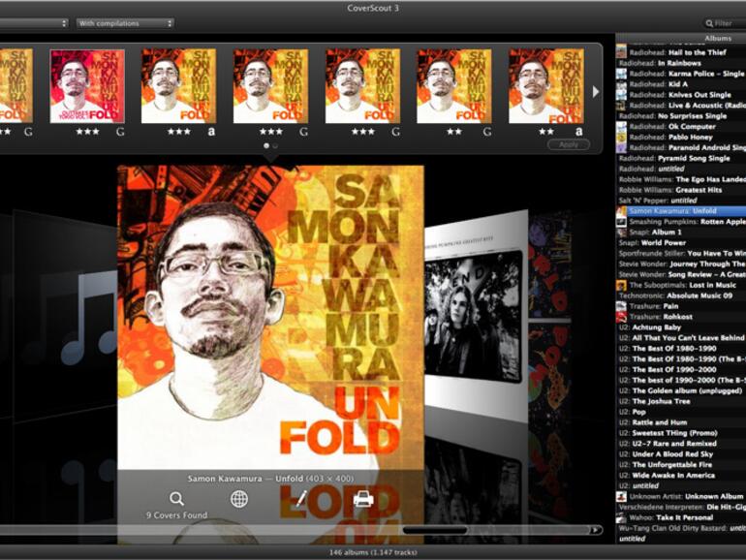Select U2: The Joshua Tree

click(x=681, y=401)
